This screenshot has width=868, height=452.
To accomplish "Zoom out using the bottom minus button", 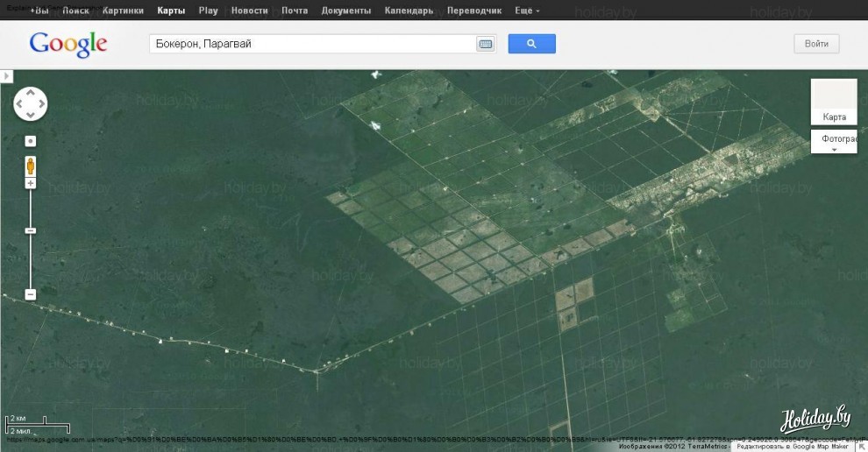I will (31, 294).
